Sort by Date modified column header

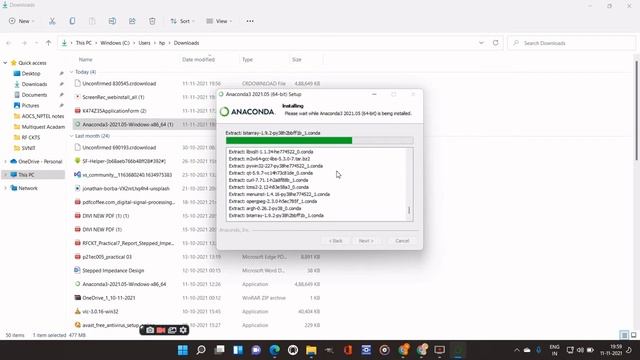click(x=198, y=60)
